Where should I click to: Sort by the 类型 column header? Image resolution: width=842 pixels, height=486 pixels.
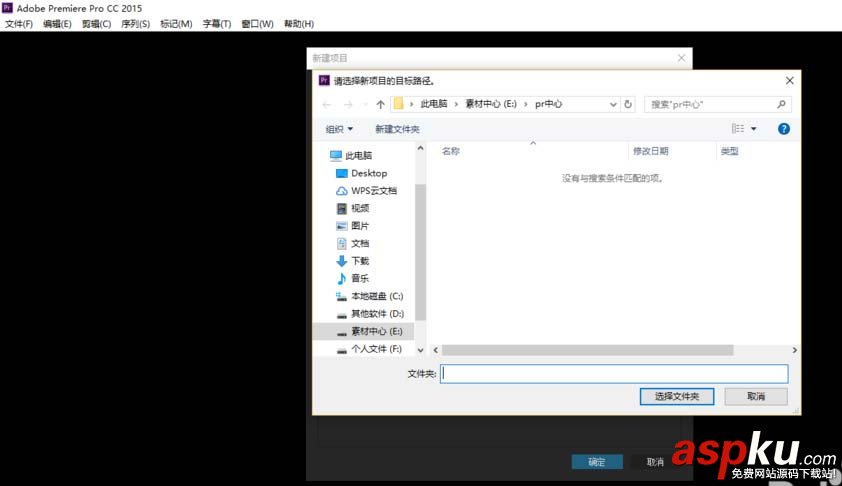pos(729,151)
